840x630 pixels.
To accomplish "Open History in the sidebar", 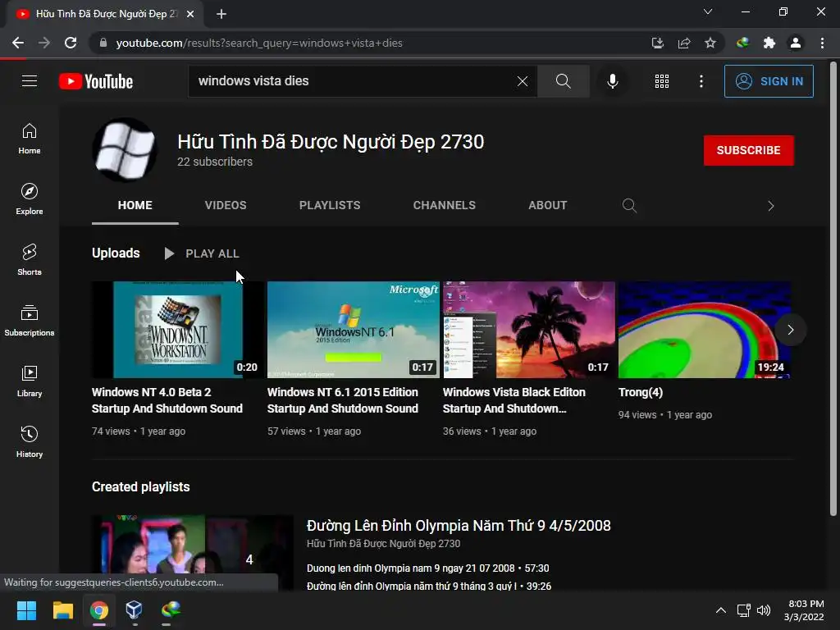I will click(x=30, y=442).
